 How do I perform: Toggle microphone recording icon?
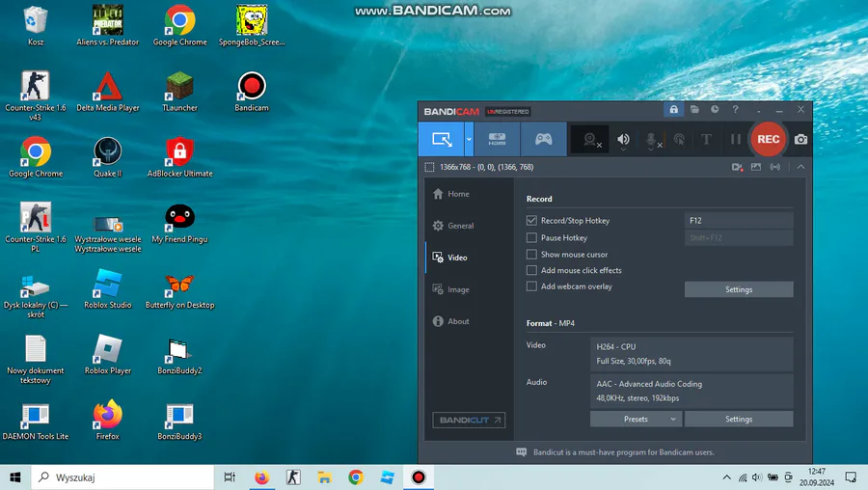652,140
